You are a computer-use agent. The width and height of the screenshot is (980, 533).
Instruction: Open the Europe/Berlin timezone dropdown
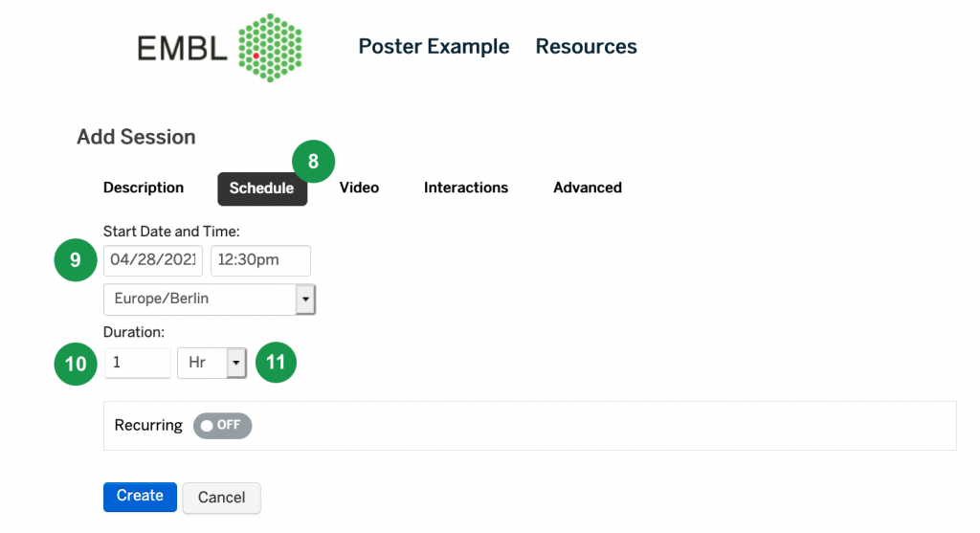coord(210,300)
